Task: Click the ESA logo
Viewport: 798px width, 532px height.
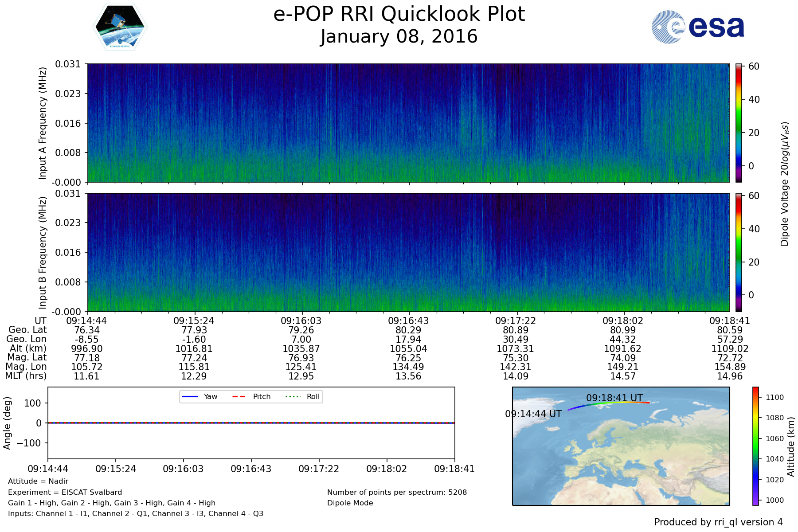Action: tap(698, 27)
